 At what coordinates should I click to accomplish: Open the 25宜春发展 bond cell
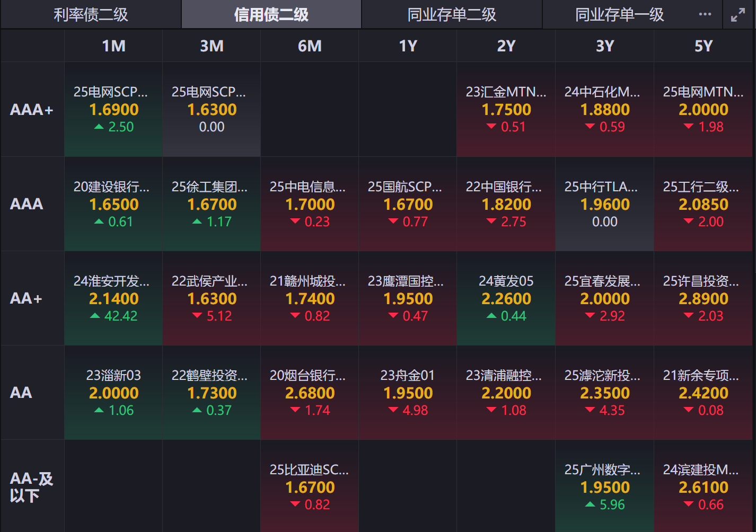click(605, 298)
